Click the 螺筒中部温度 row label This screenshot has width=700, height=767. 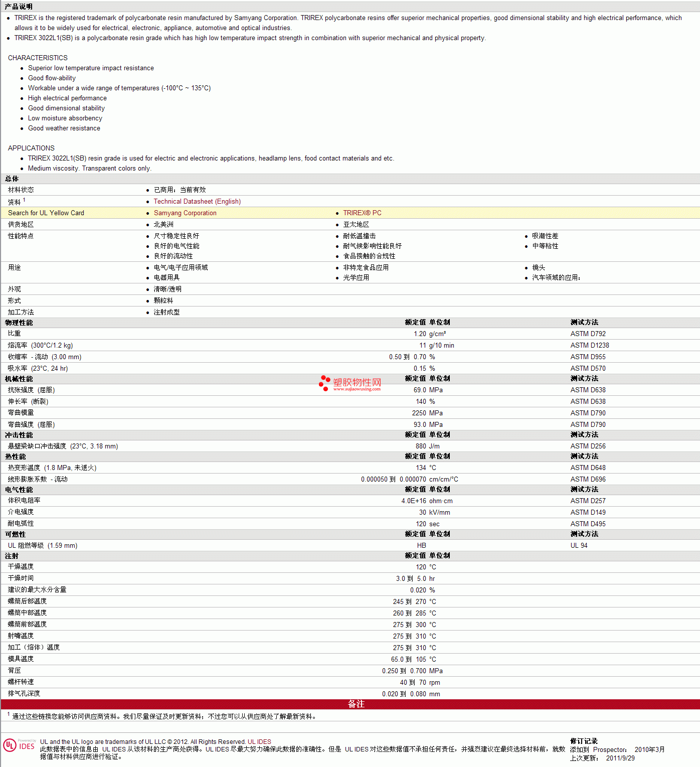pos(27,613)
